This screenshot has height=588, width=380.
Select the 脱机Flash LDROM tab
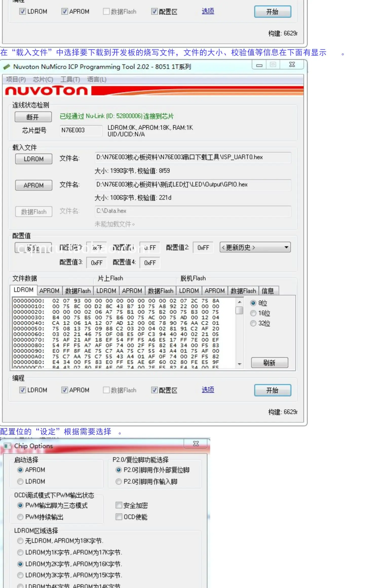(189, 291)
